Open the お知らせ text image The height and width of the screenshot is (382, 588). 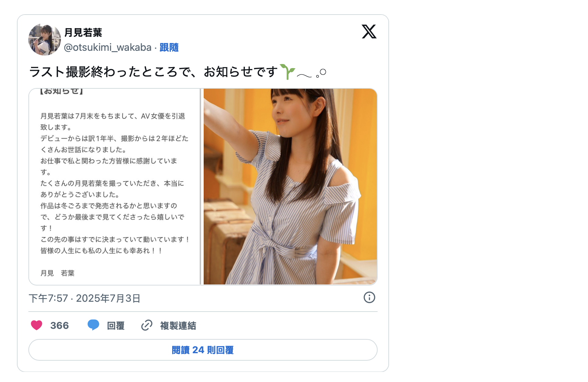coord(115,187)
